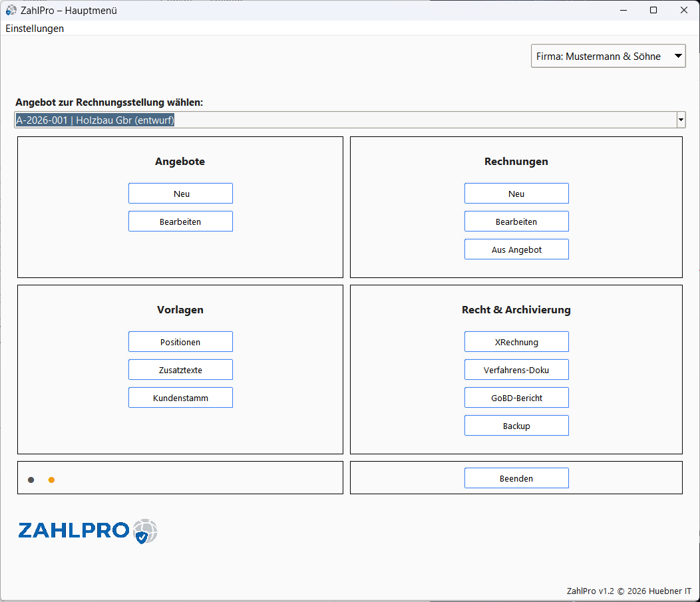This screenshot has width=700, height=602.
Task: Open Verfahrens-Doku
Action: (x=516, y=370)
